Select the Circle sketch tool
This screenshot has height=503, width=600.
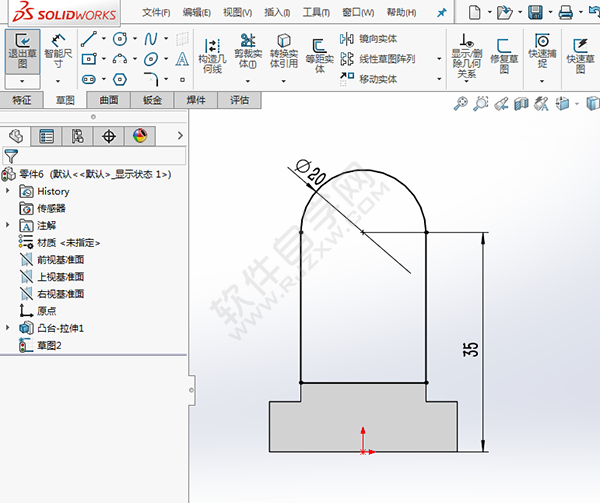[x=120, y=39]
